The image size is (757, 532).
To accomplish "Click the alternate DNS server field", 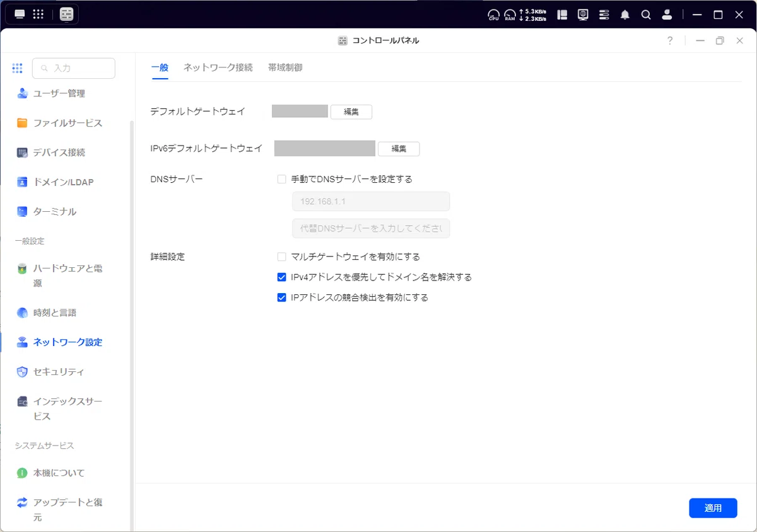I will (x=371, y=228).
